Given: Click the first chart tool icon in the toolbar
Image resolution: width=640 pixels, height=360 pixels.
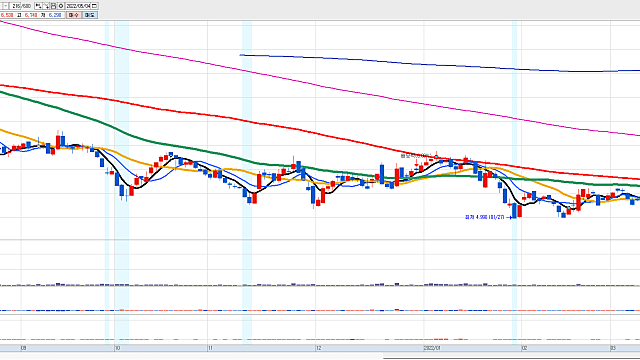Looking at the screenshot, I should 38,6.
